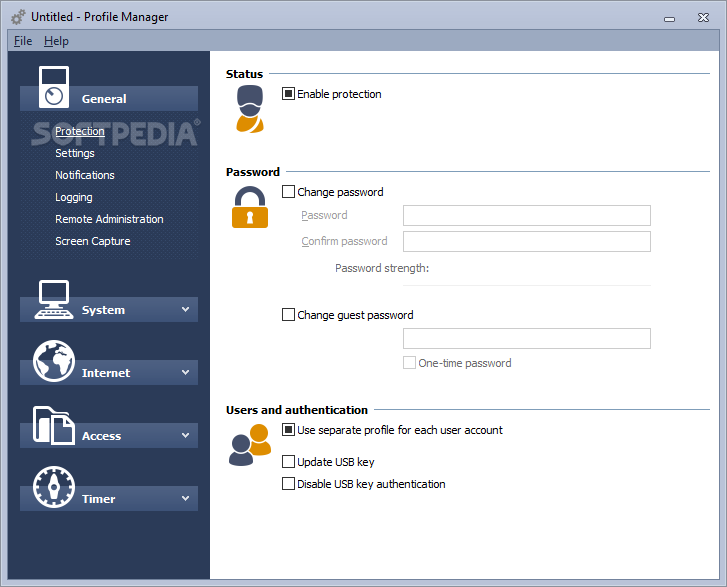Viewport: 727px width, 587px height.
Task: Minimize the Profile Manager window
Action: tap(670, 19)
